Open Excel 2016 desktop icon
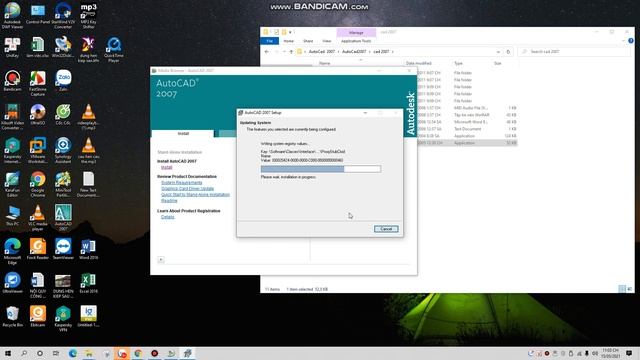This screenshot has height=360, width=640. coord(89,283)
